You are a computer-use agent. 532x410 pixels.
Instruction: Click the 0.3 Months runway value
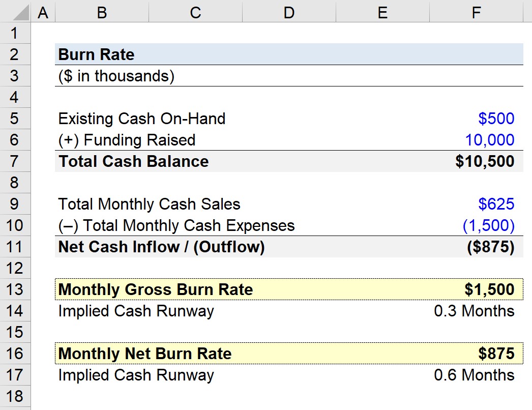pos(474,311)
